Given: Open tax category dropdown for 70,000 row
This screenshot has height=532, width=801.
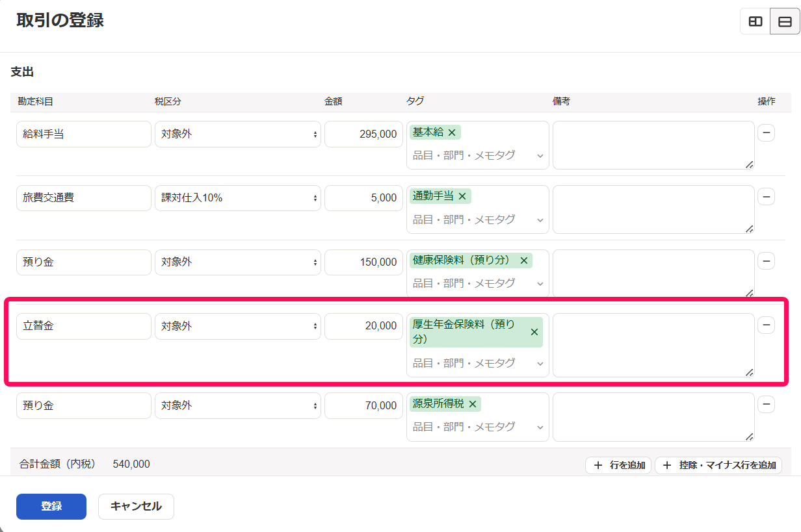Looking at the screenshot, I should click(x=238, y=406).
